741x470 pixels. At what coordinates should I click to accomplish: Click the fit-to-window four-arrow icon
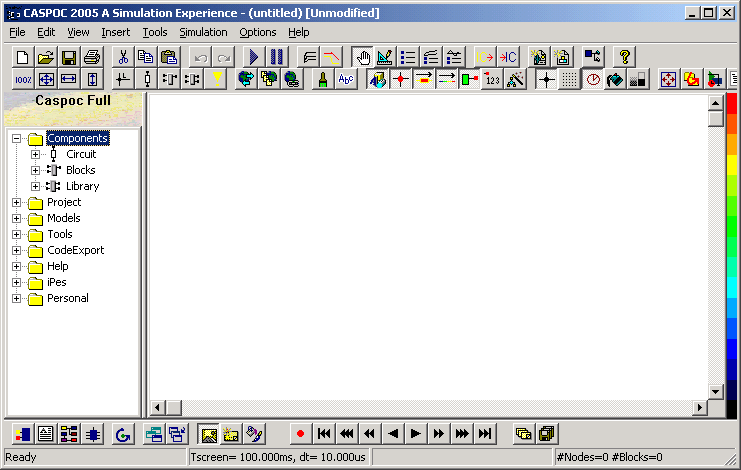46,79
